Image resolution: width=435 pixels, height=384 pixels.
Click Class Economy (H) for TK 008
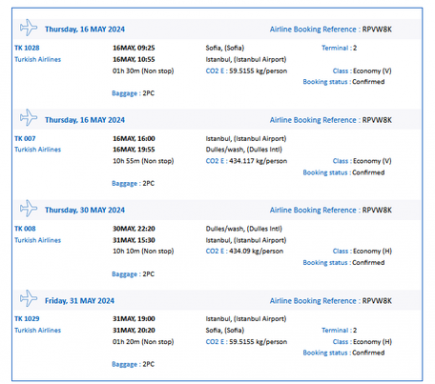[362, 251]
